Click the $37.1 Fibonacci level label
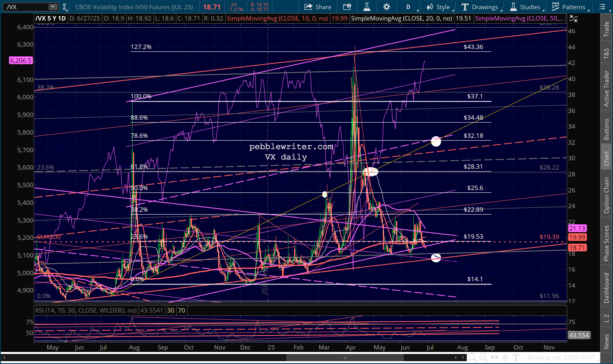This screenshot has width=613, height=364. pos(475,96)
